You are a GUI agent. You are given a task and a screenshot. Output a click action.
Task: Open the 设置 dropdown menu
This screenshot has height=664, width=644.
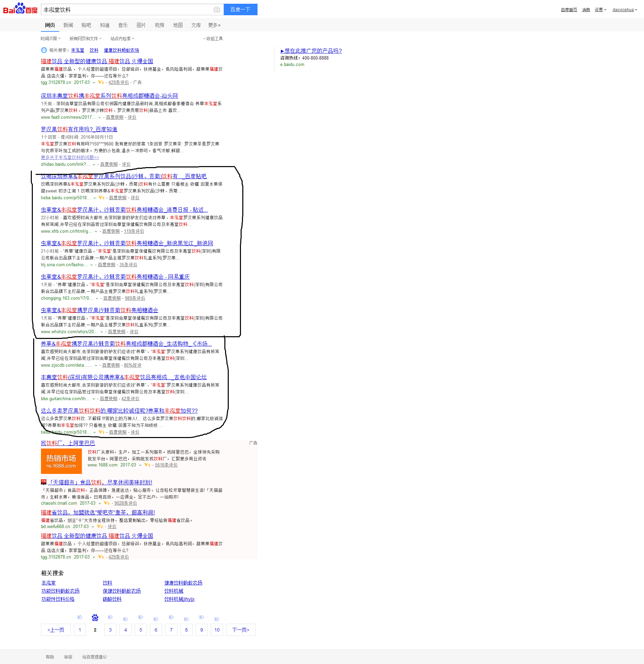point(600,10)
